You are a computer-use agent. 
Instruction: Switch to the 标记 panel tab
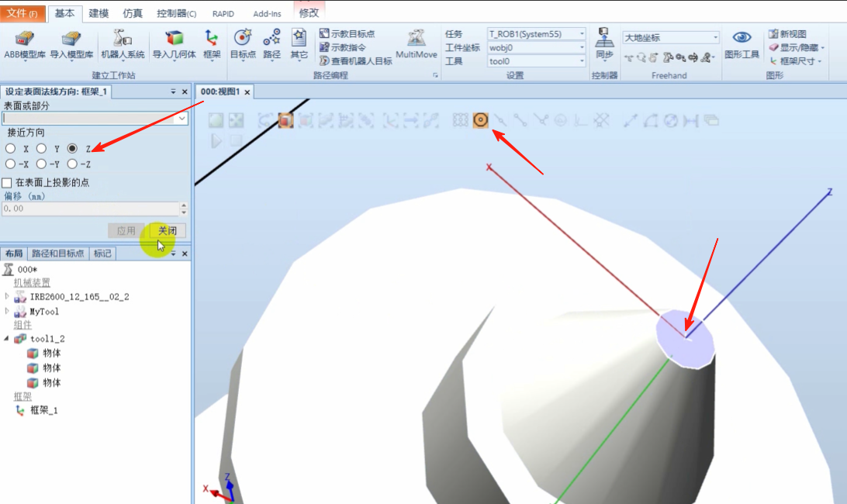tap(102, 254)
